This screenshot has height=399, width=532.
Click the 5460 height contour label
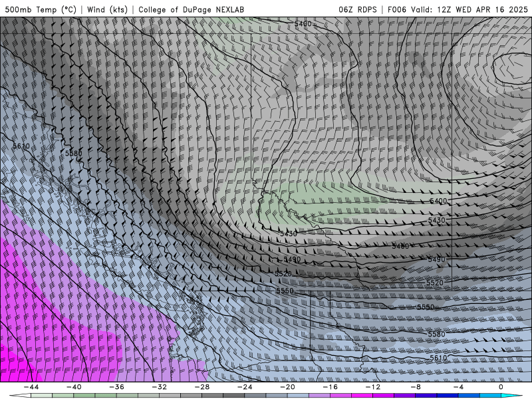400,246
